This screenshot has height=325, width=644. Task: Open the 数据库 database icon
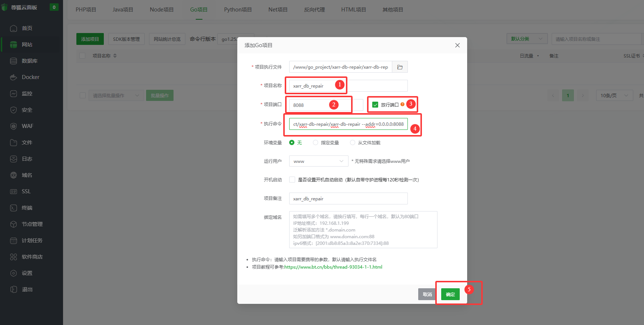pos(14,61)
